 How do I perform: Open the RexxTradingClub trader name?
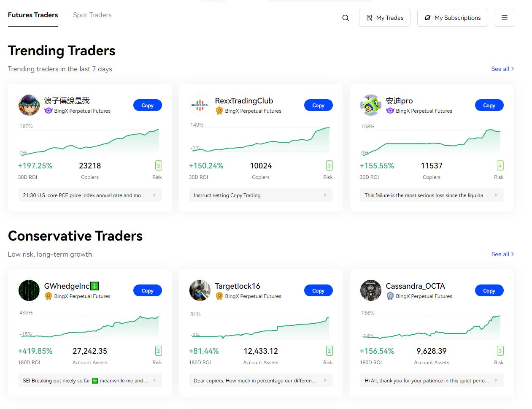pos(244,101)
